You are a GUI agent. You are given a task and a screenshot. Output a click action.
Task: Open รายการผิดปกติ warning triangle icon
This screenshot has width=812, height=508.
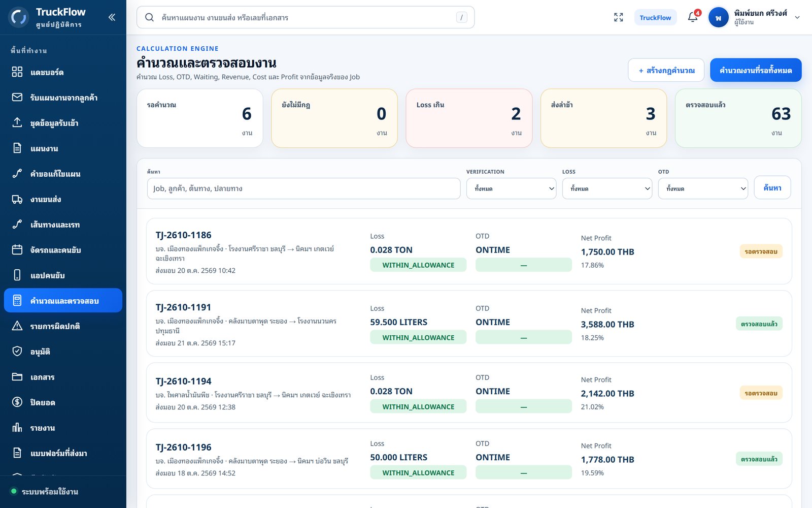[x=17, y=326]
